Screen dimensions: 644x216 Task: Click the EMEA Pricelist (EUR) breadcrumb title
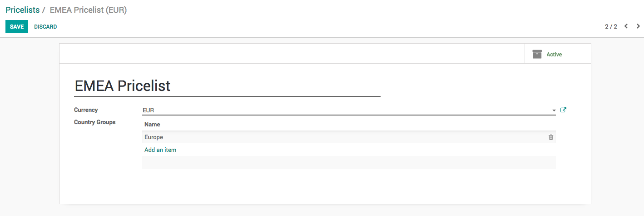[x=88, y=10]
